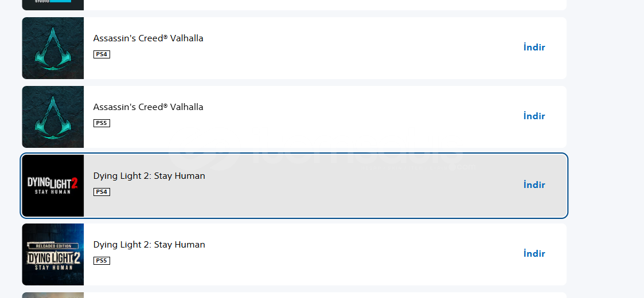This screenshot has width=644, height=298.
Task: Select the Assassin's Creed Valhalla PS4 title text
Action: click(148, 38)
